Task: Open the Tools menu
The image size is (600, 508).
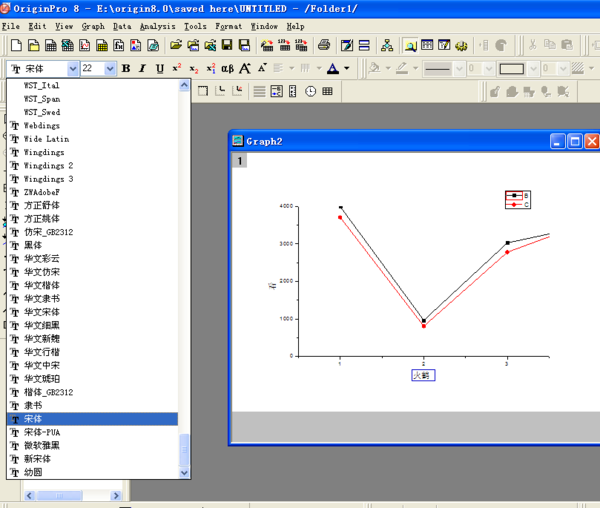Action: [195, 26]
